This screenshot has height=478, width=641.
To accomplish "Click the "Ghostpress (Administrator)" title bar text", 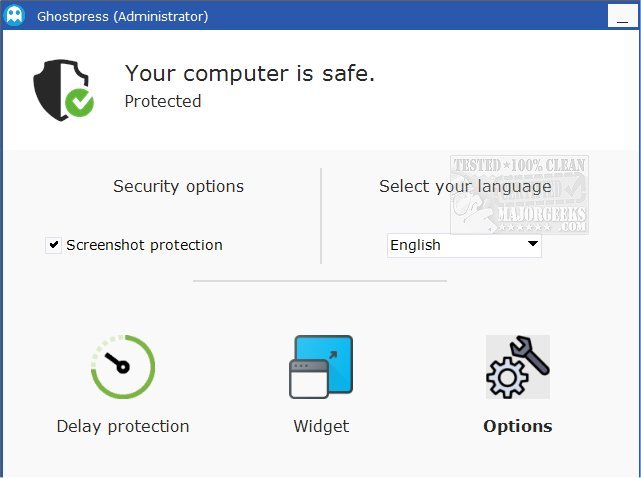I will pyautogui.click(x=122, y=16).
